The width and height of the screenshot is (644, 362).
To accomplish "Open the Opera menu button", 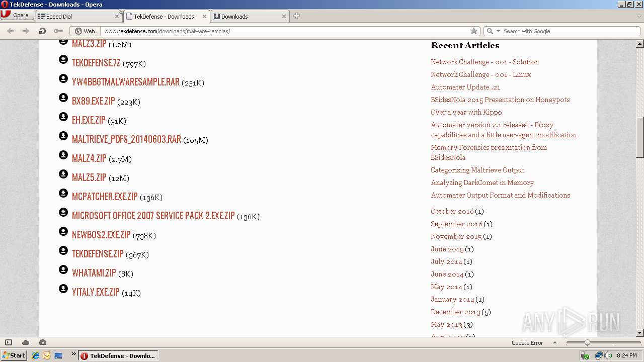I will (17, 15).
